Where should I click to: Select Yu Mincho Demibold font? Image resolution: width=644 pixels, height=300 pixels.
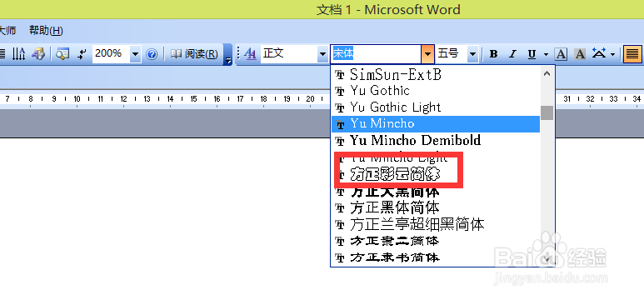pyautogui.click(x=436, y=141)
